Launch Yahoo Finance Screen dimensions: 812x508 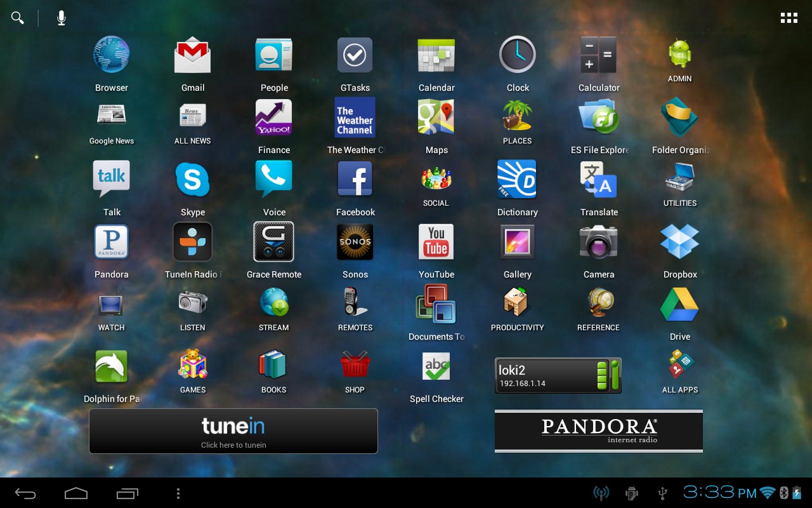(274, 117)
